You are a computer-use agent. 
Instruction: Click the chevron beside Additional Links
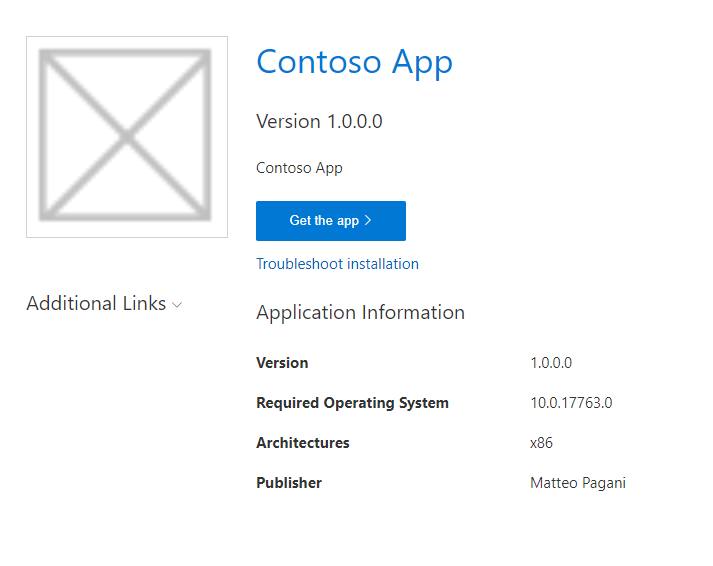coord(177,305)
